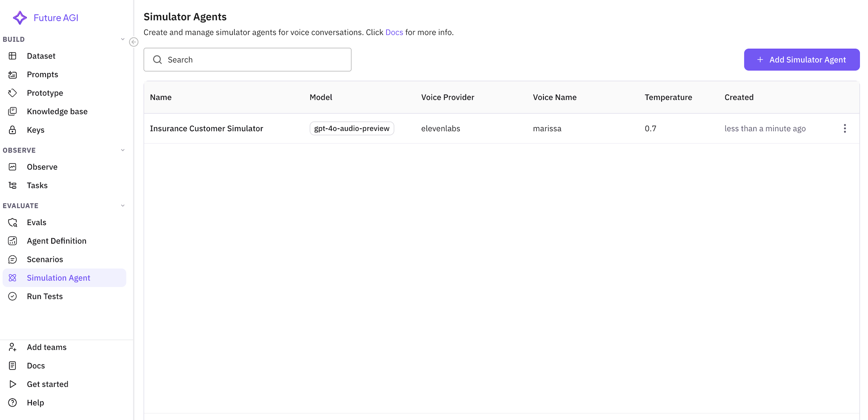The height and width of the screenshot is (420, 868).
Task: Click the Dataset grid icon in sidebar
Action: click(x=13, y=56)
